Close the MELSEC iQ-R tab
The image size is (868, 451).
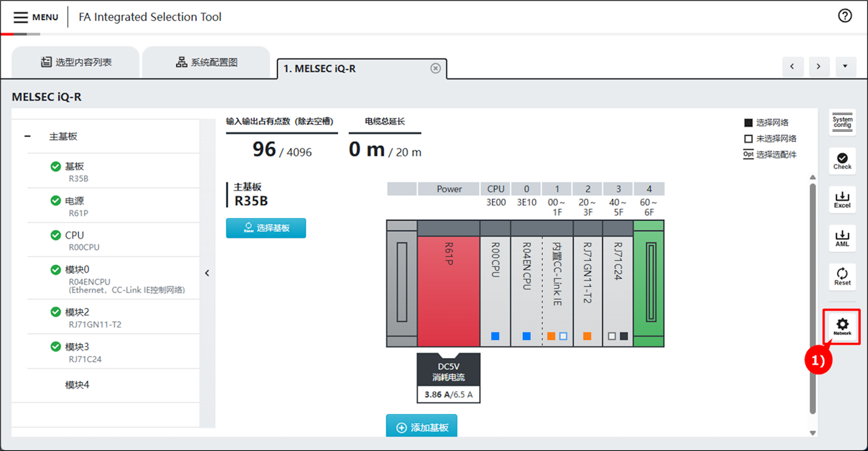tap(435, 68)
